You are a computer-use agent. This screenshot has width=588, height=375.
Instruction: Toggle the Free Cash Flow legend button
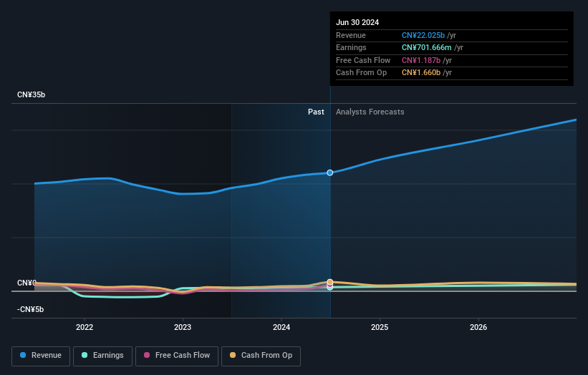(177, 356)
